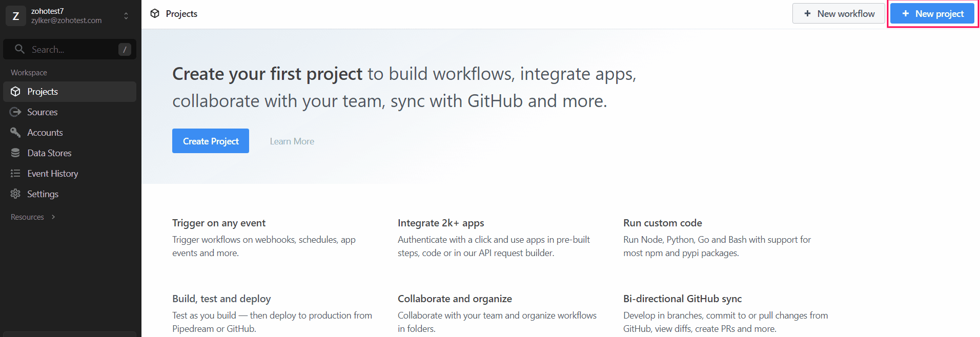Click the plus icon in New project
The image size is (980, 337).
906,14
